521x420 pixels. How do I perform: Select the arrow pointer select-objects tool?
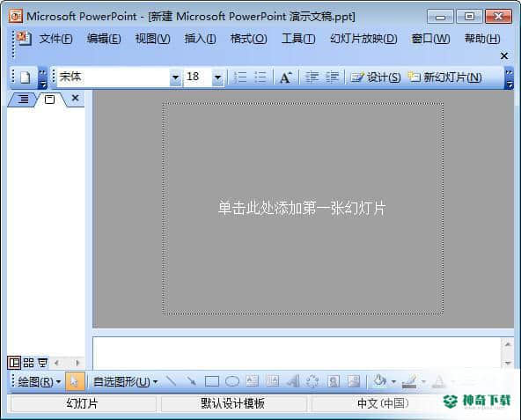[x=75, y=381]
